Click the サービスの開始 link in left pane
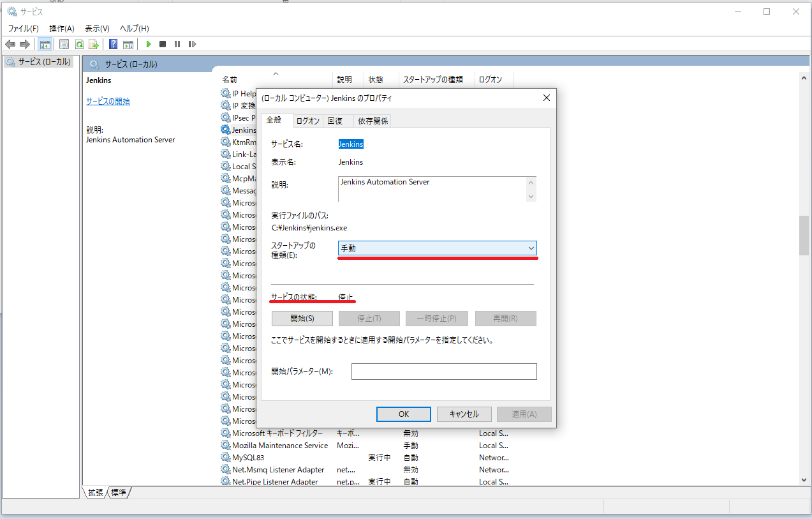Viewport: 812px width, 519px height. (108, 102)
